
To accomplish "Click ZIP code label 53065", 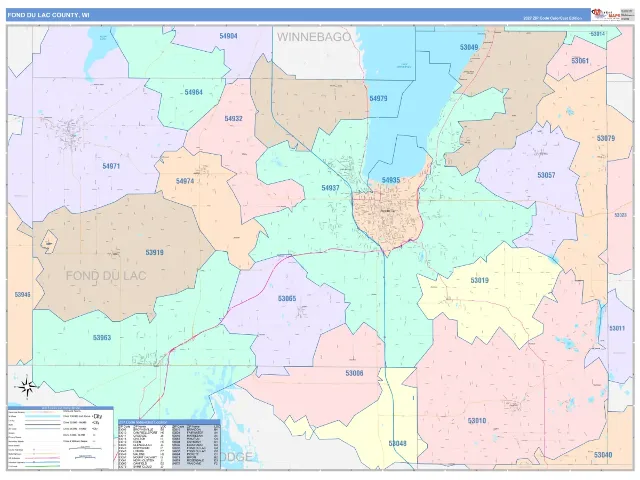I will click(287, 299).
